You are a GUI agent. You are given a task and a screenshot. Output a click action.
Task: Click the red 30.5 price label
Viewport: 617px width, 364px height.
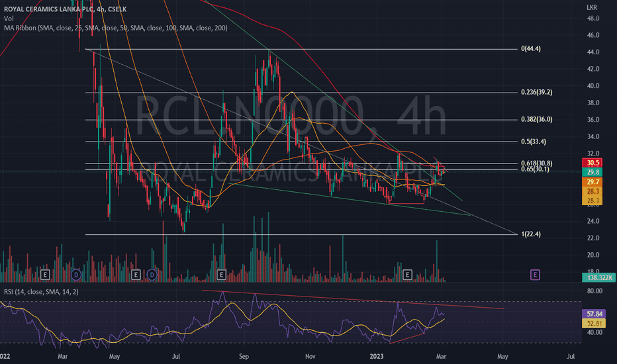[592, 163]
